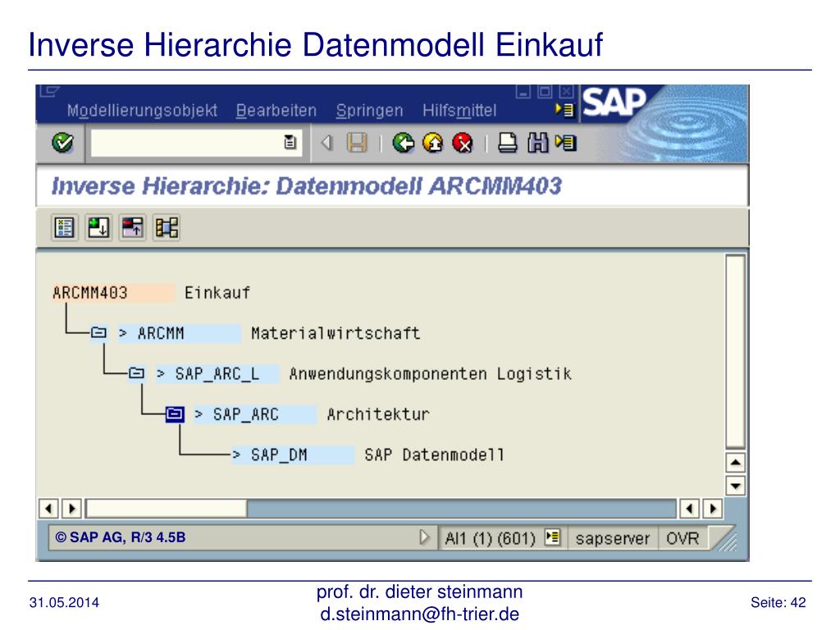Click the Print icon

pos(507,143)
